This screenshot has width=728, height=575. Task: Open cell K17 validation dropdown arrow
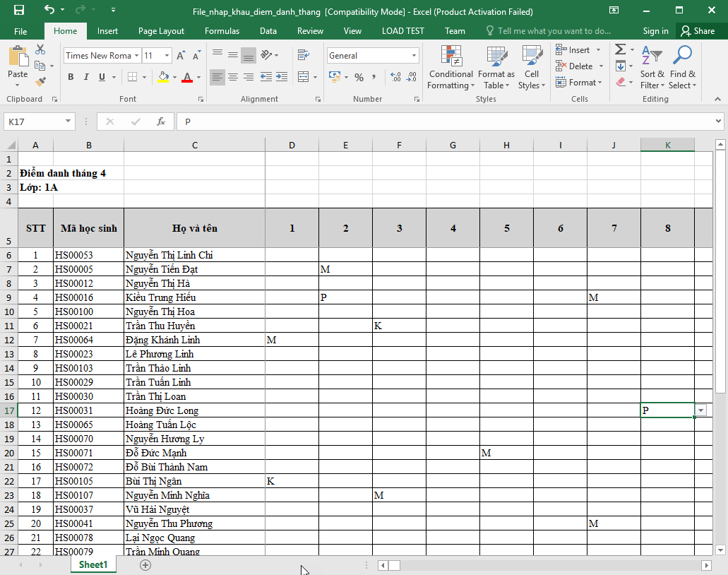coord(701,410)
